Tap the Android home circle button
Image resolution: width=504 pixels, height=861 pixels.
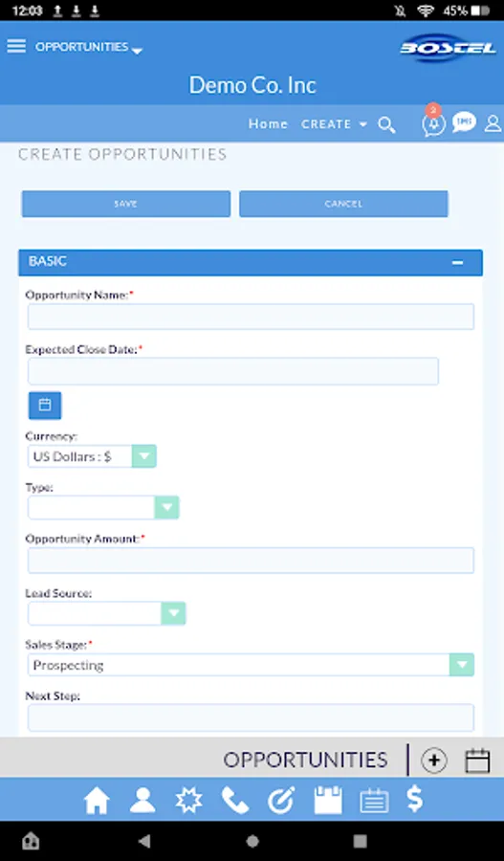pyautogui.click(x=252, y=841)
